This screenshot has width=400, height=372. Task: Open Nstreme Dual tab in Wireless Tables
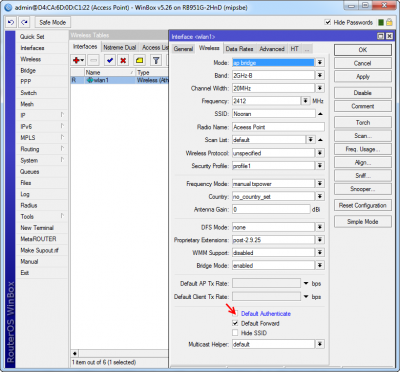[x=119, y=47]
